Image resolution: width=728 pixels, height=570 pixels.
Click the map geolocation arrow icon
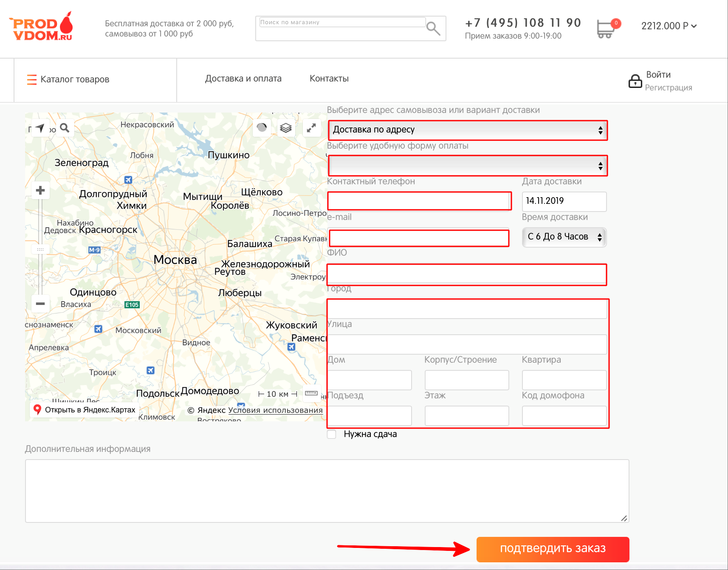[40, 128]
